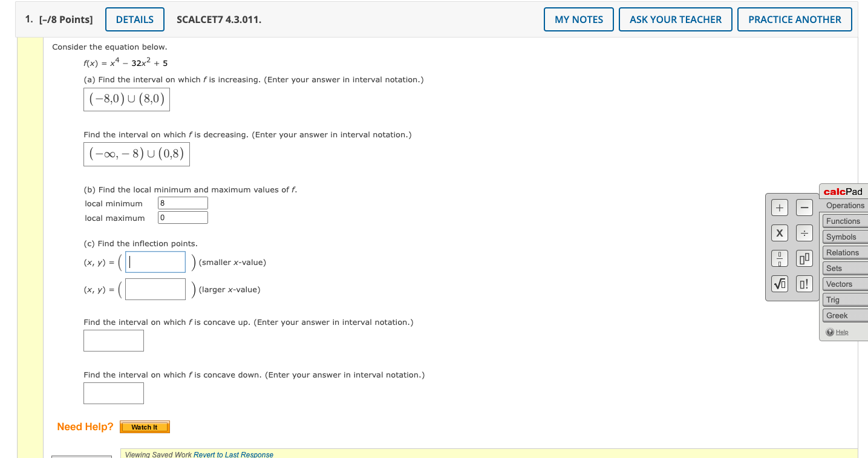Click the DETAILS button
868x458 pixels.
134,19
